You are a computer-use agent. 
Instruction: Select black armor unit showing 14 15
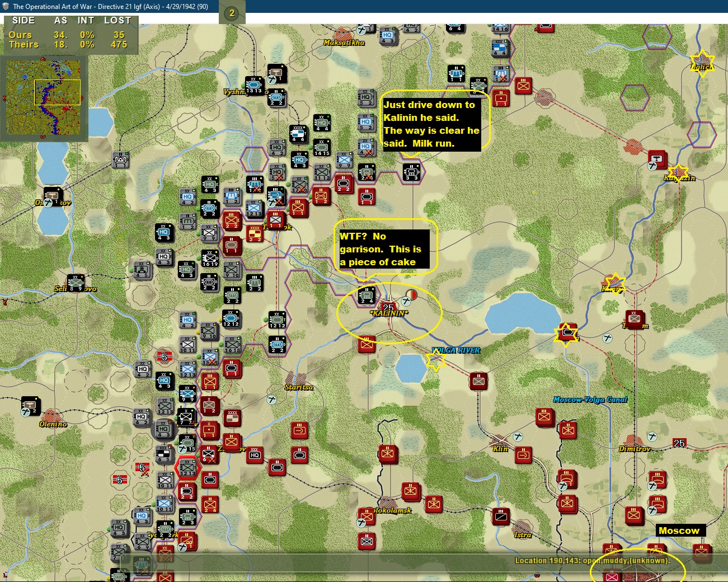point(322,147)
